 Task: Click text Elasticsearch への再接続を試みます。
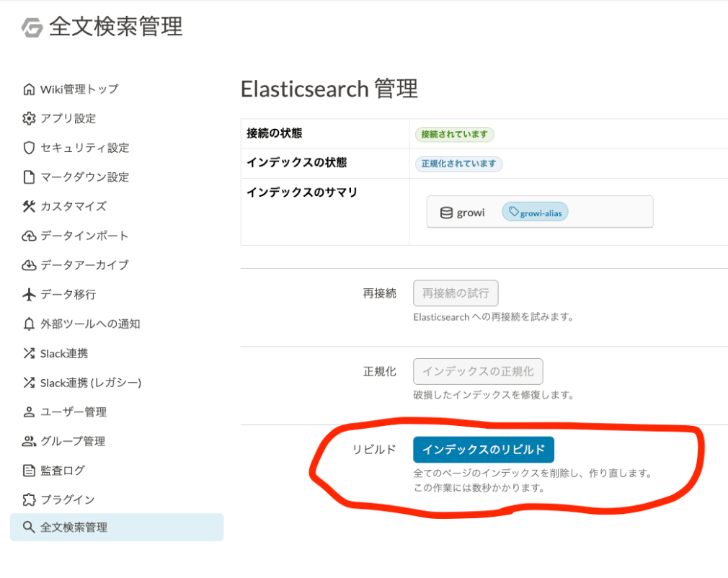click(494, 317)
